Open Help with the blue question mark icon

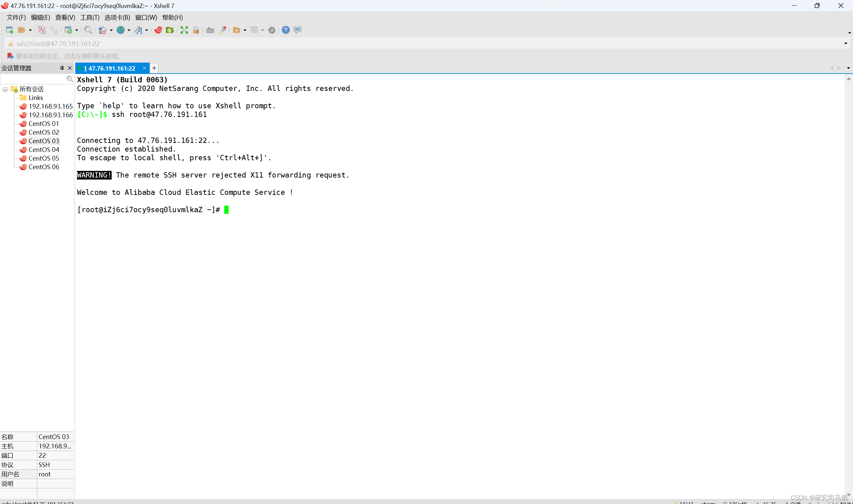click(286, 30)
